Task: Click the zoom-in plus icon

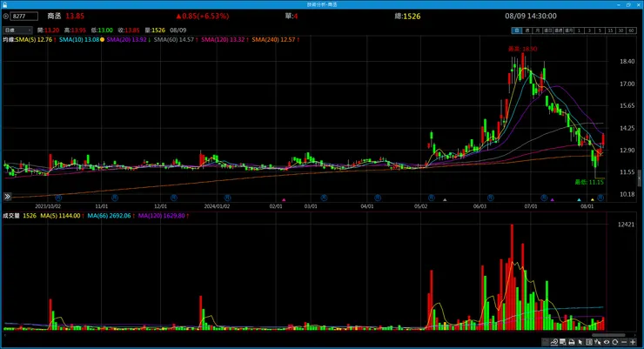Action: point(633,342)
